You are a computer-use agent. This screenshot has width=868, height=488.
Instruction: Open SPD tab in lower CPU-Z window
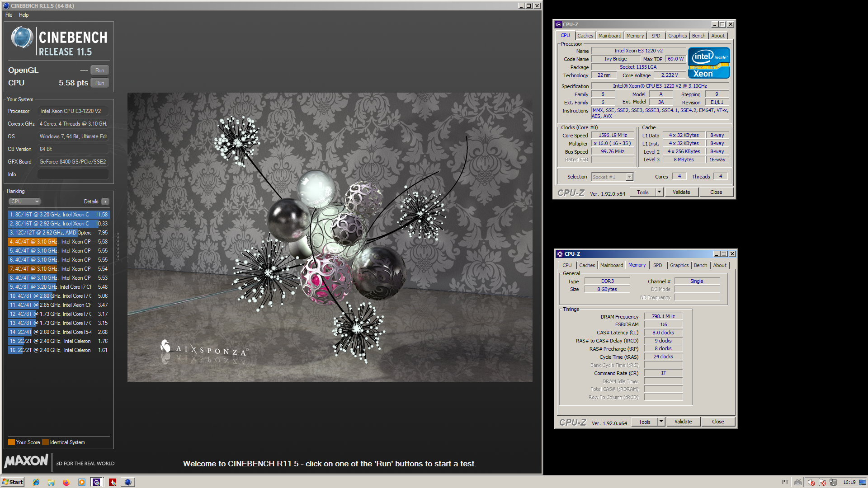[658, 265]
